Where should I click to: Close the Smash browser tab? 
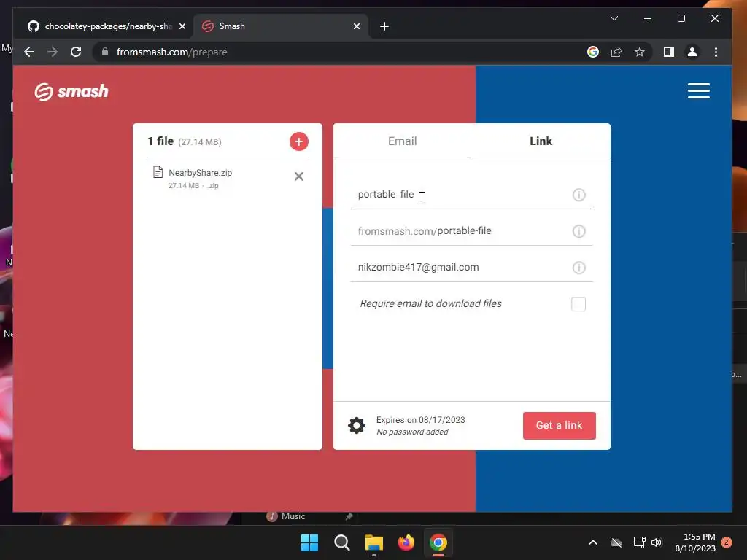coord(356,26)
